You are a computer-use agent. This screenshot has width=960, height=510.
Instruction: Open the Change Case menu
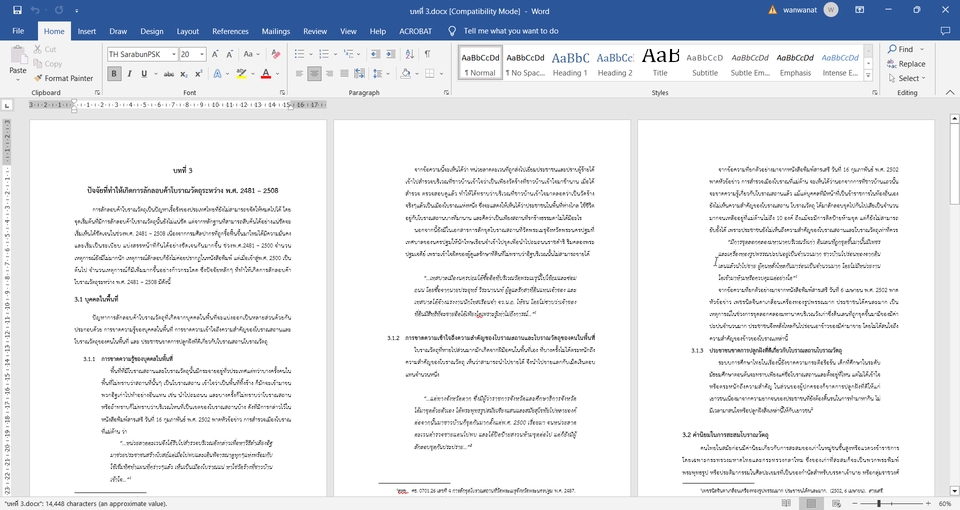(x=251, y=54)
